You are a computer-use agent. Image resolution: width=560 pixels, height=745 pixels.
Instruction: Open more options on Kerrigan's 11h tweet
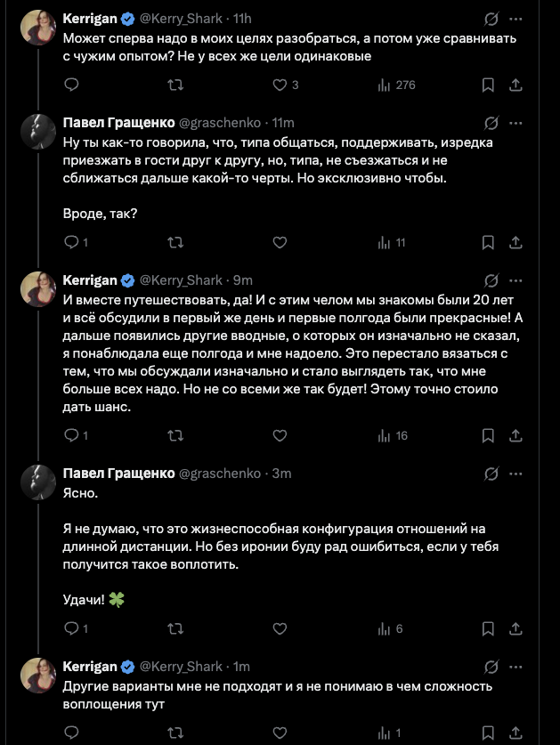515,19
